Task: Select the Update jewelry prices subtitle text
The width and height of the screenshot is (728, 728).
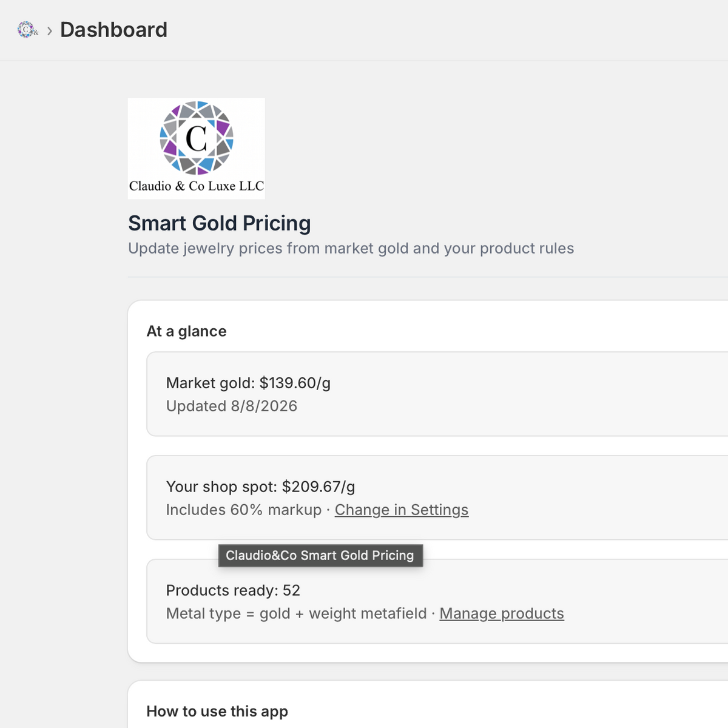Action: (x=351, y=248)
